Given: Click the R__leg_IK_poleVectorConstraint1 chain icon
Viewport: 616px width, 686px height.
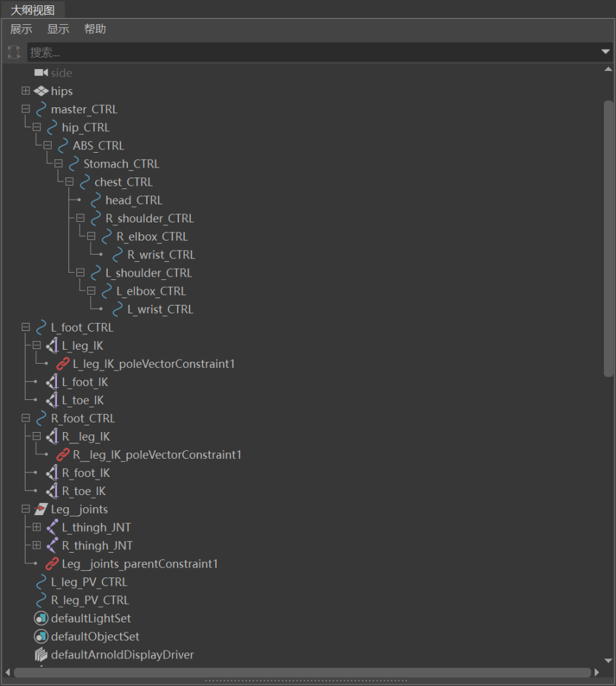Looking at the screenshot, I should (63, 455).
